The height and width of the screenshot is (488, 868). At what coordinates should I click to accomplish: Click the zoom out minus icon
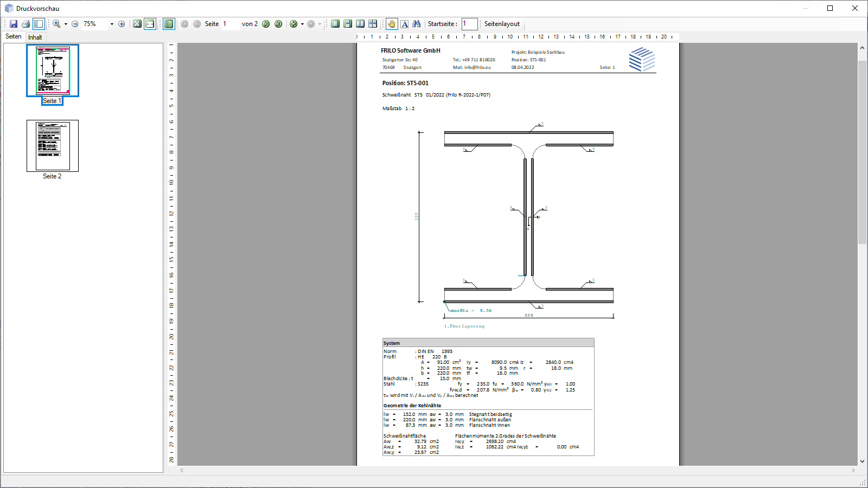(75, 24)
